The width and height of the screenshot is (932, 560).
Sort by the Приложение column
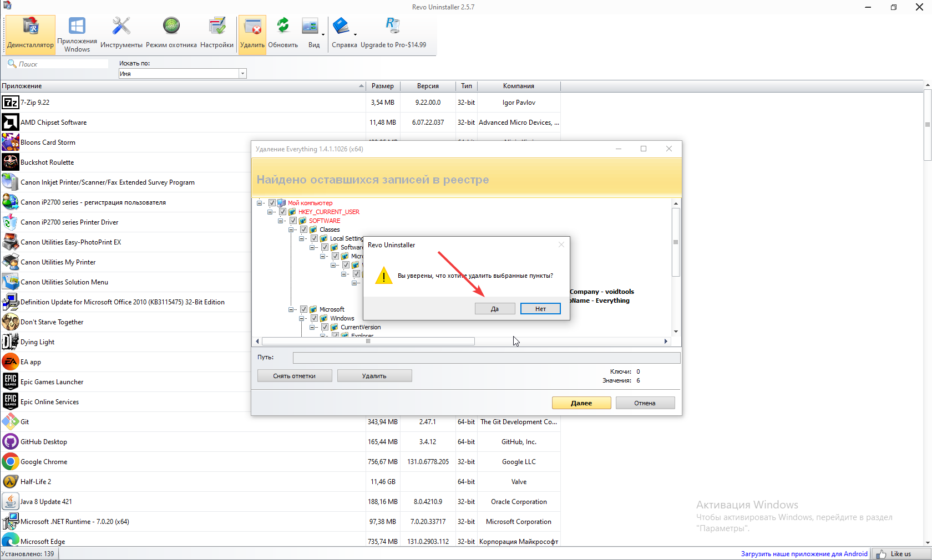click(x=183, y=86)
